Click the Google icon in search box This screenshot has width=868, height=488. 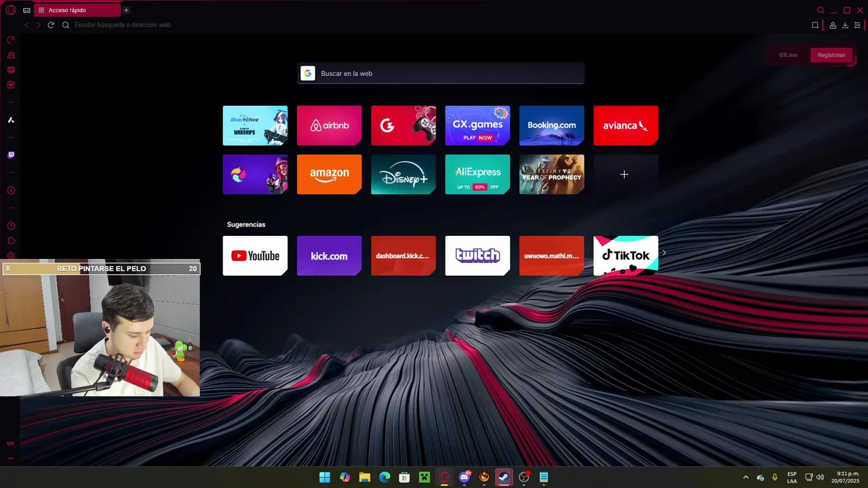[308, 73]
